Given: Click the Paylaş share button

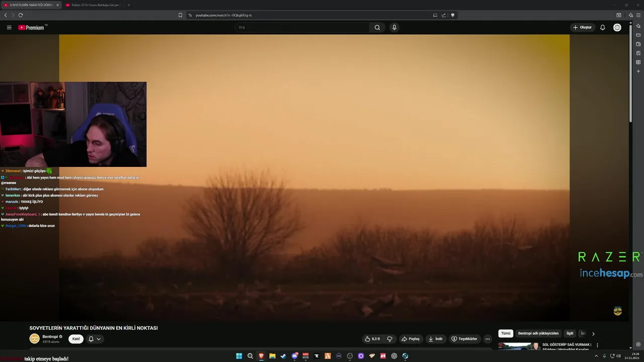Looking at the screenshot, I should (x=411, y=339).
